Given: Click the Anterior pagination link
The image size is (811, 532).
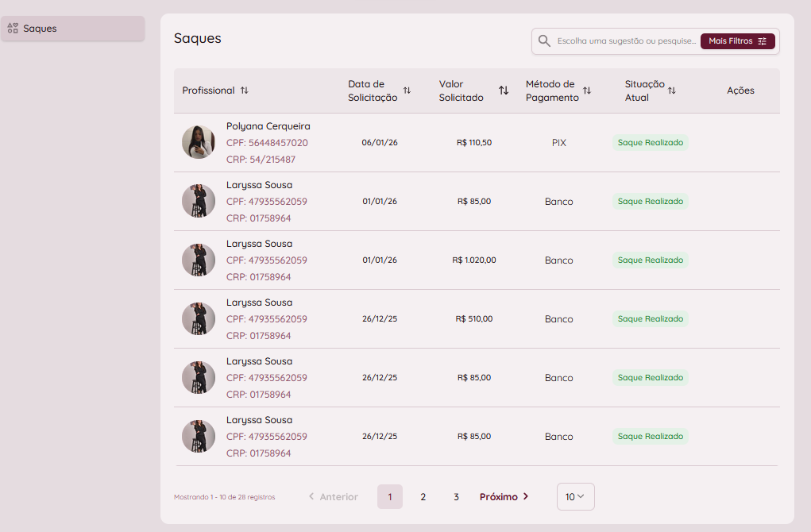Looking at the screenshot, I should pyautogui.click(x=333, y=497).
